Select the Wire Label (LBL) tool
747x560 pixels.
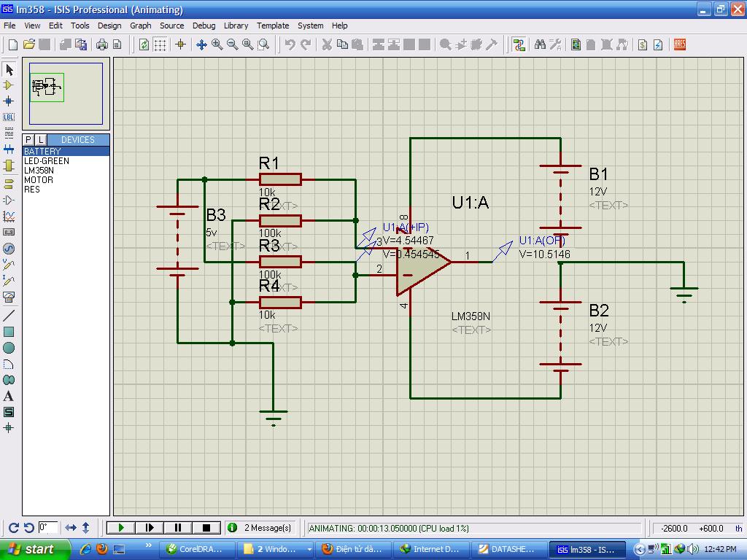[9, 117]
